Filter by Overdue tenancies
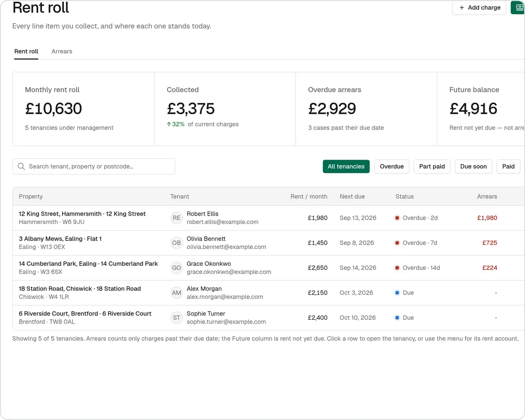Viewport: 525px width, 420px height. point(392,166)
